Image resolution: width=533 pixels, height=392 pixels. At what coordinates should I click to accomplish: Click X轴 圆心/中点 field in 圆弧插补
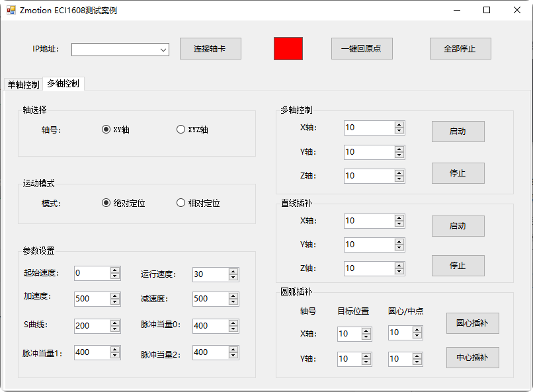(x=401, y=333)
